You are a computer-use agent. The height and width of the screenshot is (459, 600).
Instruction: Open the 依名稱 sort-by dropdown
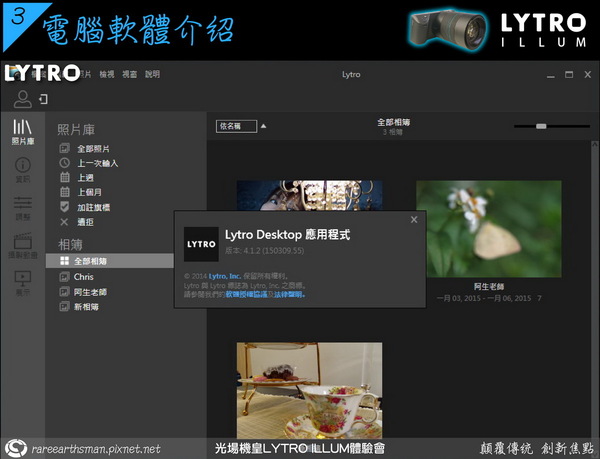tap(235, 126)
